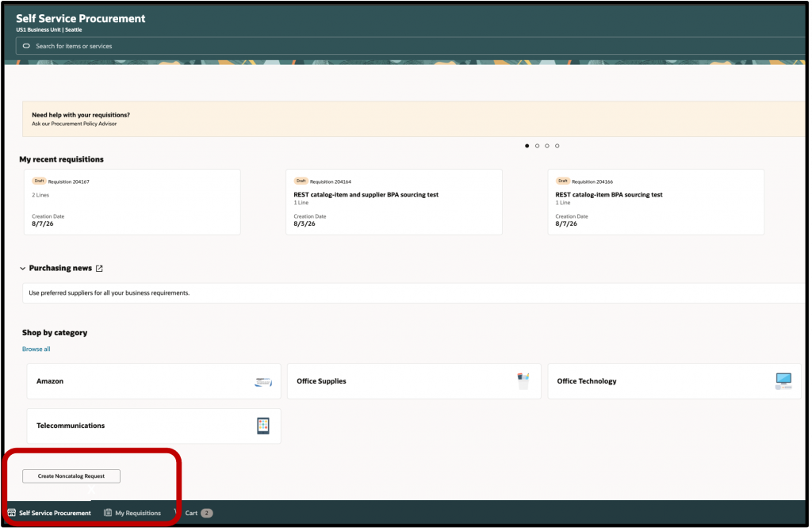This screenshot has height=531, width=812.
Task: Click the Office Technology monitor icon
Action: pyautogui.click(x=783, y=381)
